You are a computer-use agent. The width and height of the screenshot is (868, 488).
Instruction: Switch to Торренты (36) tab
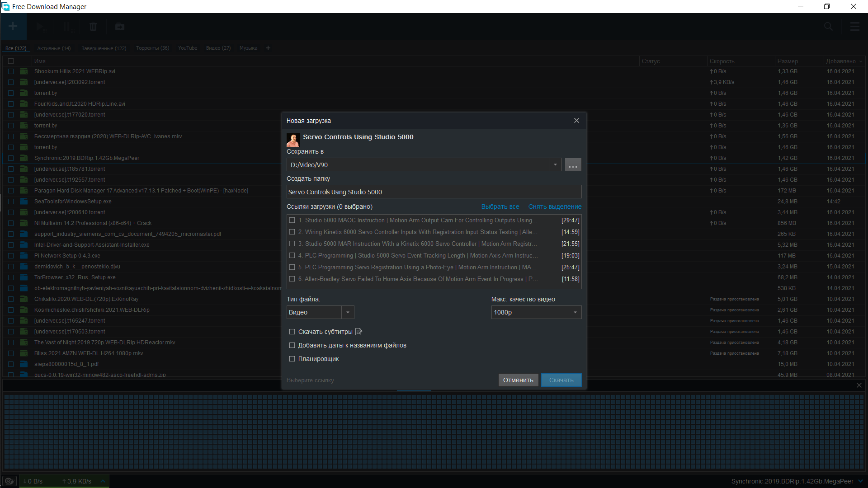152,48
